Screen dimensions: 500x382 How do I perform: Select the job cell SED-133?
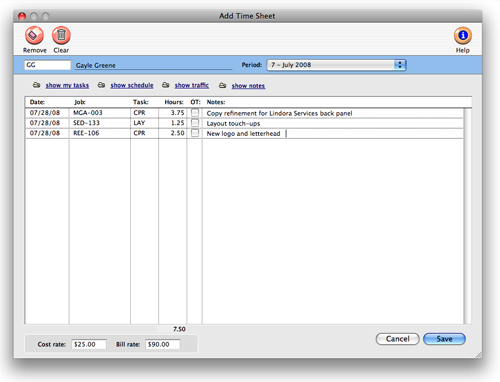[100, 123]
